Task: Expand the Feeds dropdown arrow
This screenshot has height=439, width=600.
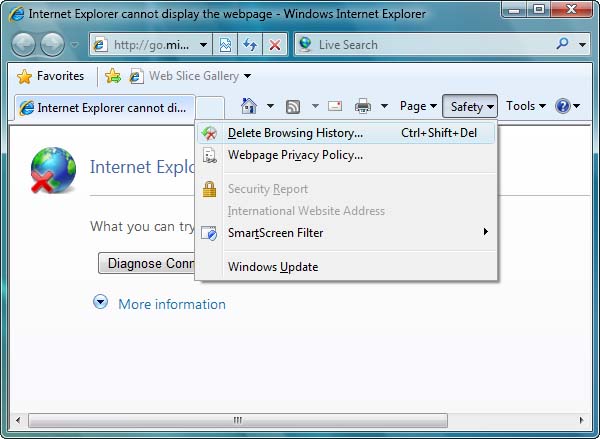Action: tap(315, 106)
